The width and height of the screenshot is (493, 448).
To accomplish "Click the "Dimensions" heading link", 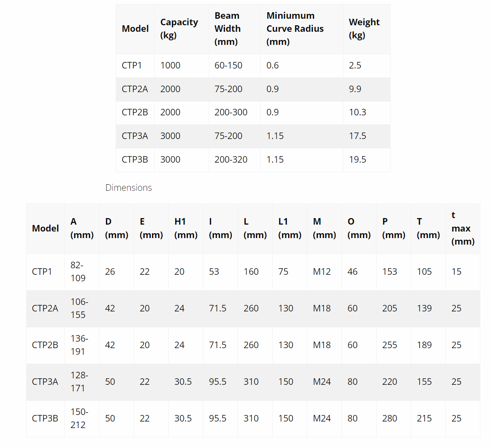I will (128, 188).
